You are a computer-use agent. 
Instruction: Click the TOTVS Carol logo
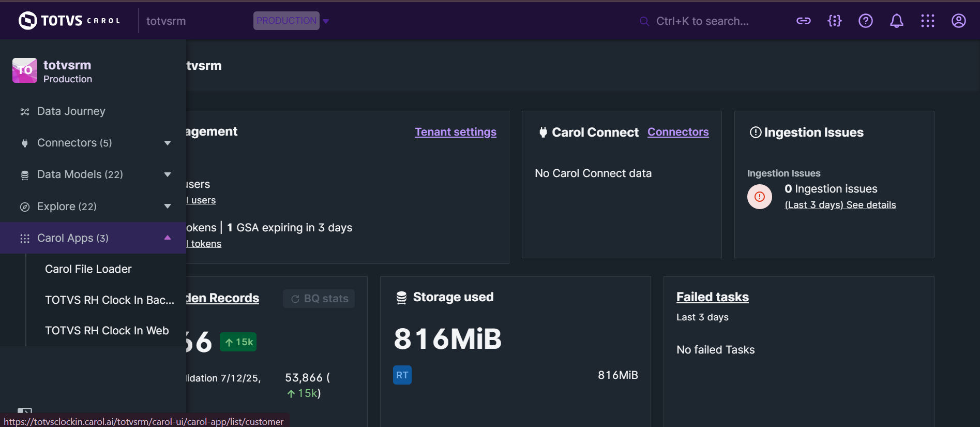tap(69, 21)
